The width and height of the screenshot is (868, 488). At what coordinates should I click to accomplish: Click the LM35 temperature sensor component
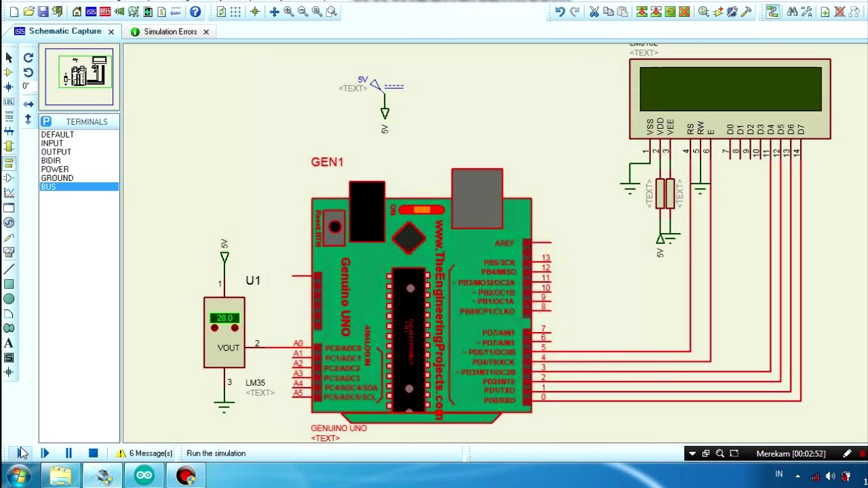pyautogui.click(x=224, y=333)
